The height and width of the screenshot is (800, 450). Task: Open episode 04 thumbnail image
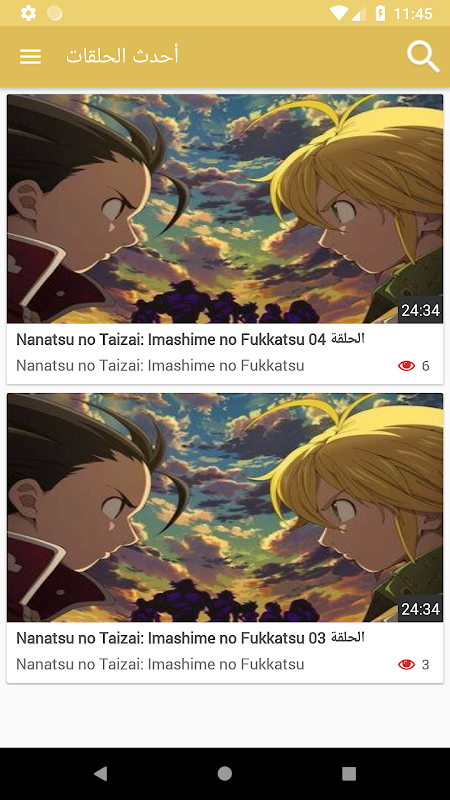pyautogui.click(x=225, y=209)
